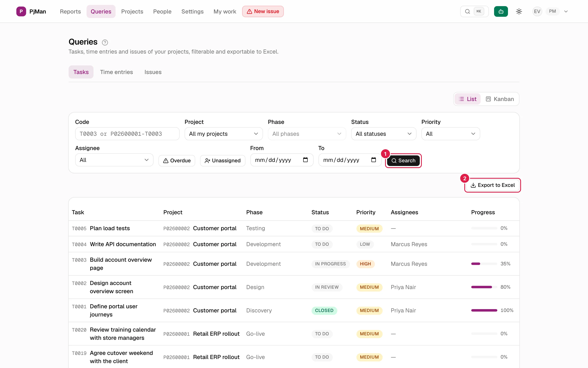The height and width of the screenshot is (368, 588).
Task: Click the Search button
Action: click(403, 161)
